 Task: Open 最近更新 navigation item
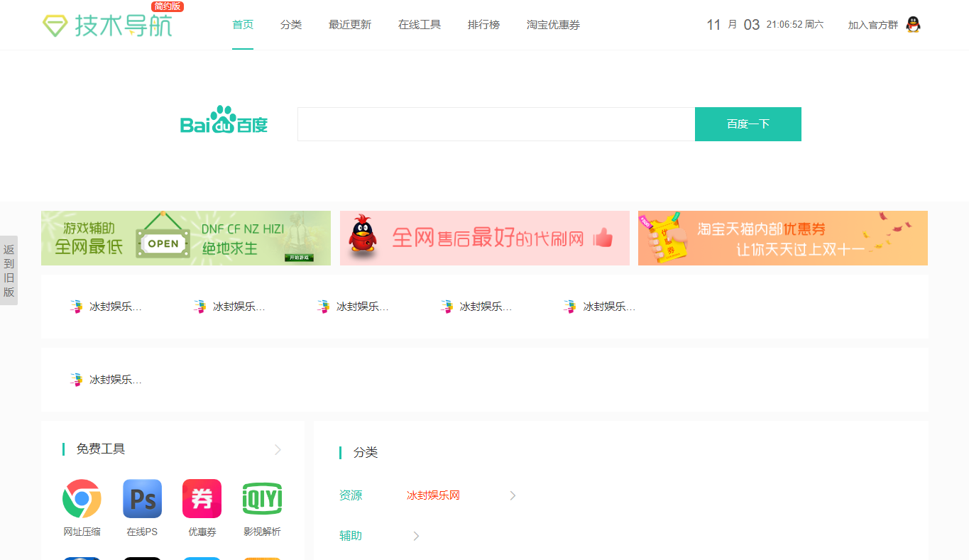tap(350, 25)
